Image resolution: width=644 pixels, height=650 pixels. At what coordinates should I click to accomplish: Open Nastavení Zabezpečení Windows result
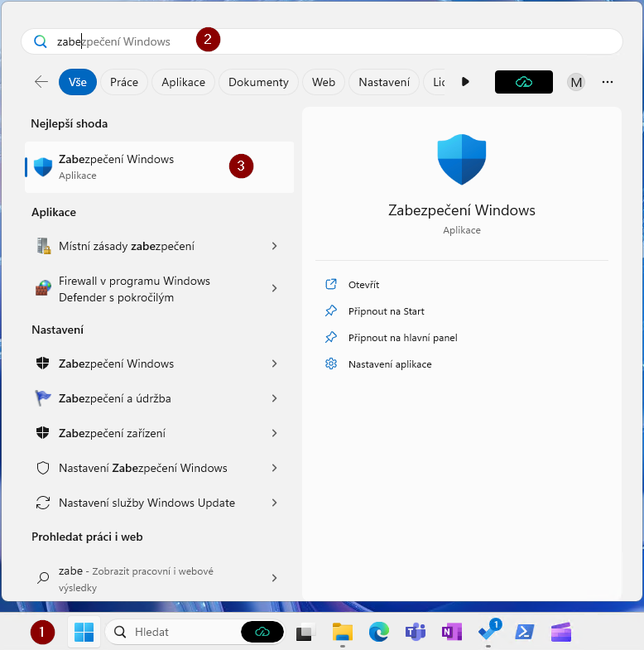click(160, 468)
